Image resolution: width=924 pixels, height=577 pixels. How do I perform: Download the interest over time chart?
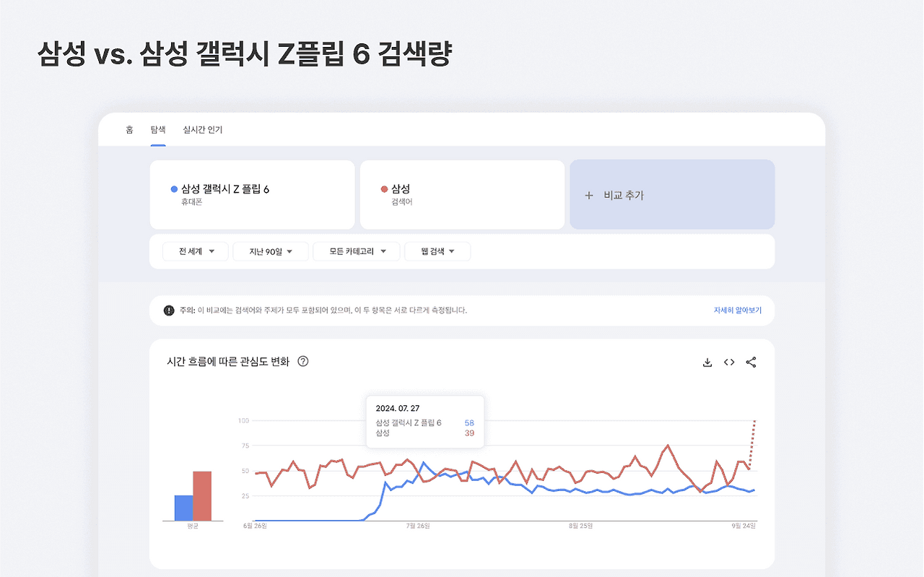coord(707,363)
